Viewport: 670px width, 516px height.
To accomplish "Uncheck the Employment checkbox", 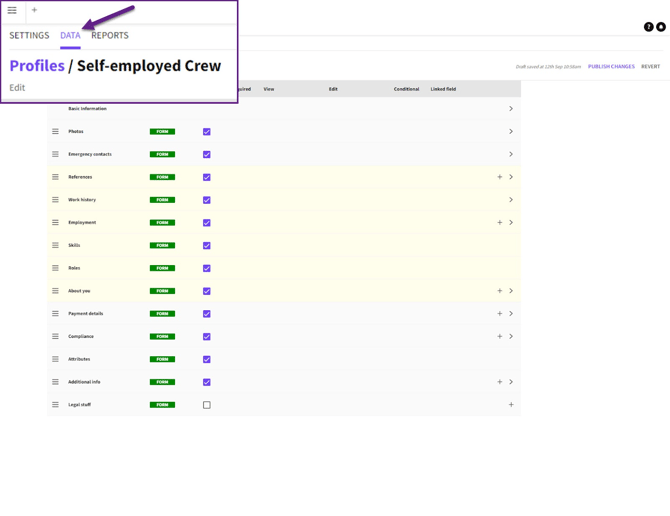I will coord(207,223).
